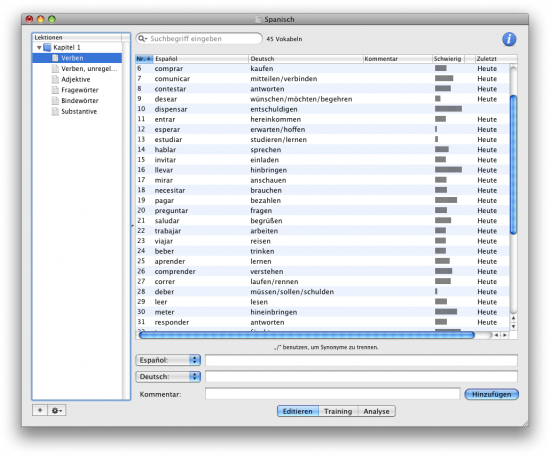The height and width of the screenshot is (456, 550).
Task: Switch to the Analyse tab
Action: click(376, 411)
